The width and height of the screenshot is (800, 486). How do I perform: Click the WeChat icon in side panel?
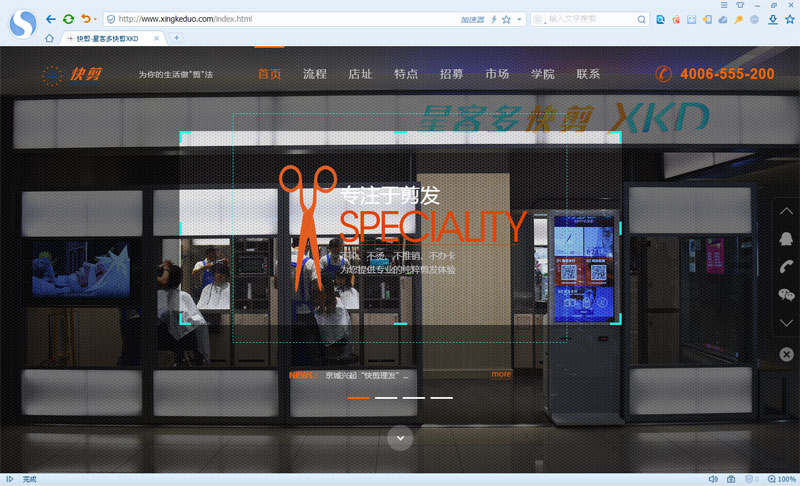point(786,295)
